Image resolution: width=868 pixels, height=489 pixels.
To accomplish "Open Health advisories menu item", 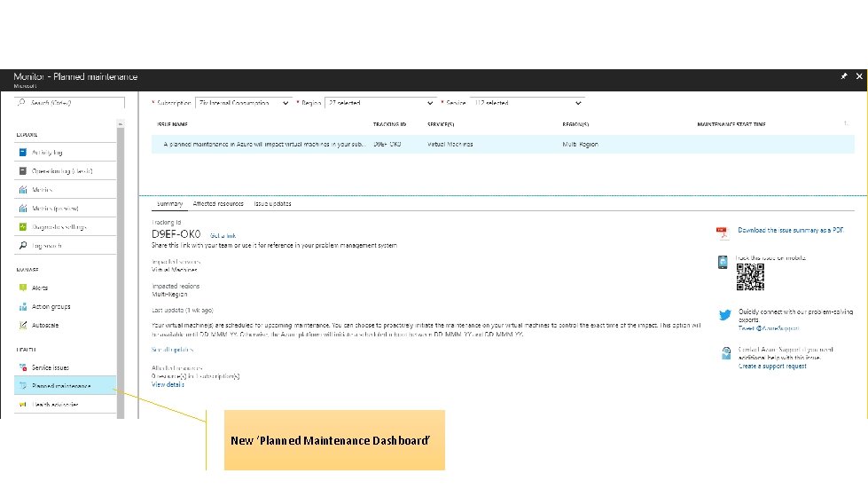I will 66,405.
